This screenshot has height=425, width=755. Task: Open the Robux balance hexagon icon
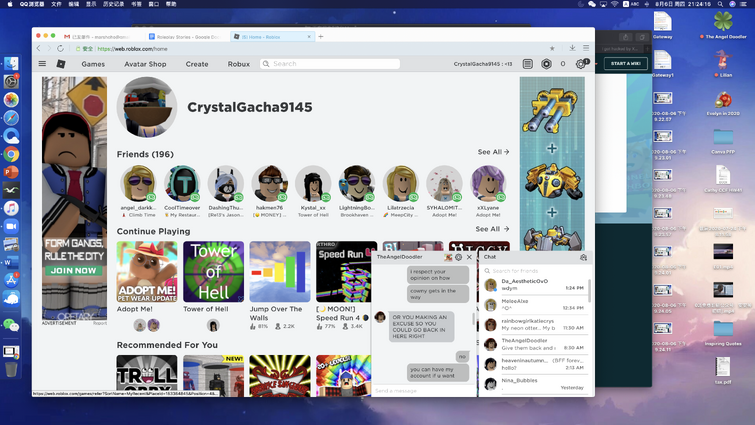pos(546,64)
